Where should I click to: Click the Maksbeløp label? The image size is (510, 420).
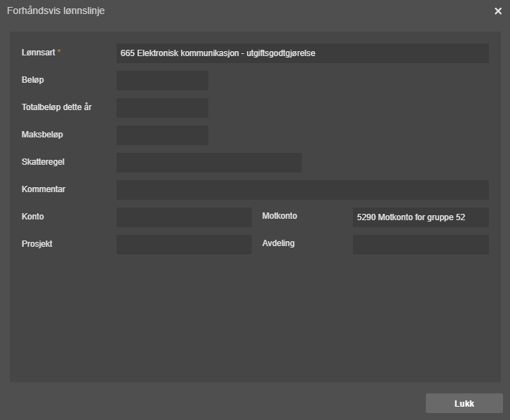42,134
